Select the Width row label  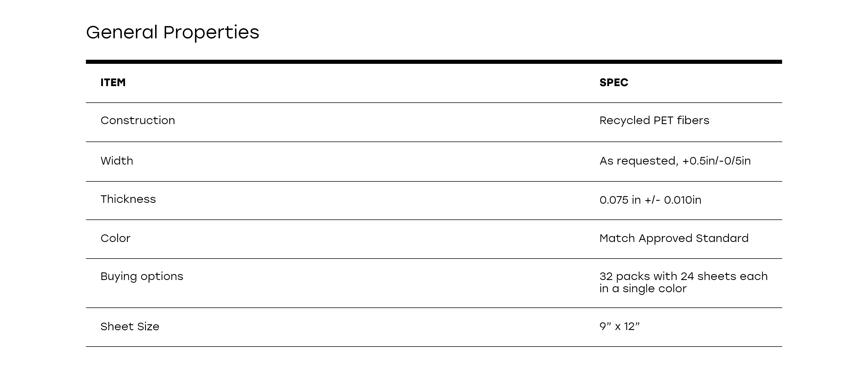(x=117, y=161)
